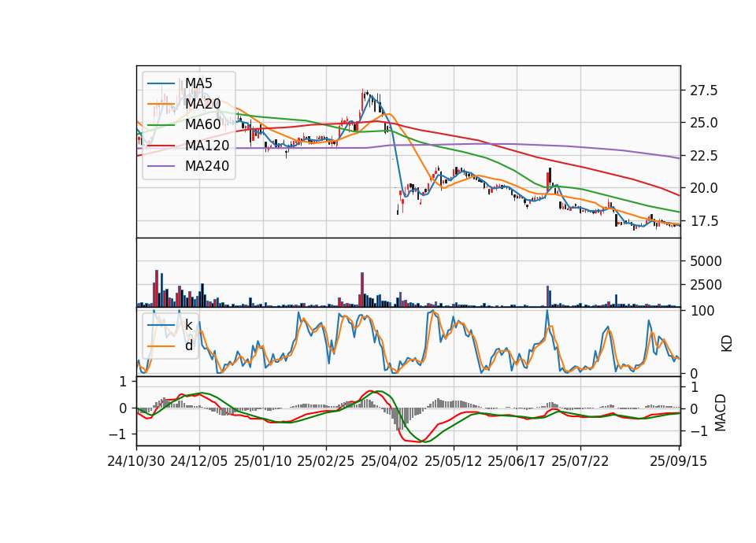
Task: Click the MA120 legend label
Action: tap(207, 146)
